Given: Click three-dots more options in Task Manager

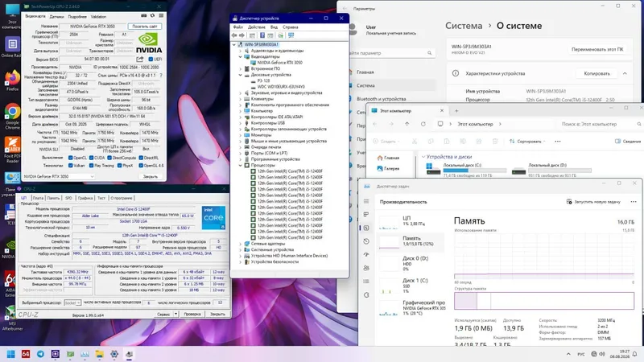Looking at the screenshot, I should 634,202.
